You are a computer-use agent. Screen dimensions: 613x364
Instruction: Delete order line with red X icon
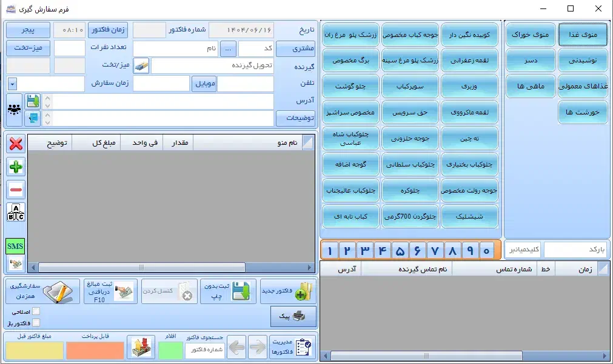[x=16, y=142]
